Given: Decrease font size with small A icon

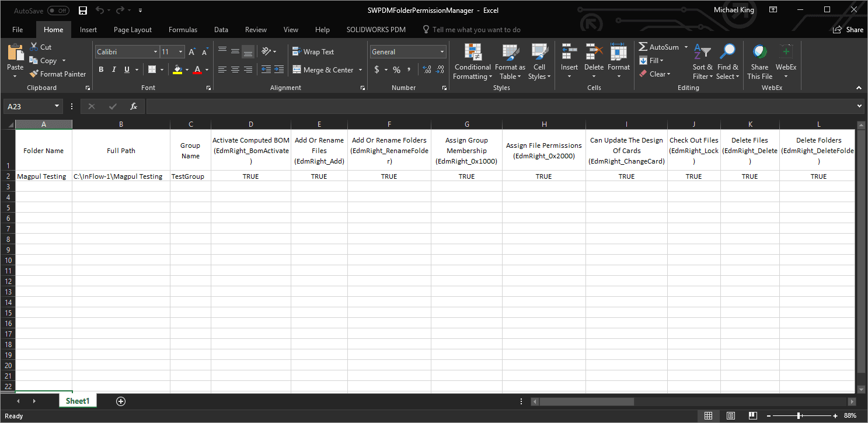Looking at the screenshot, I should (204, 52).
